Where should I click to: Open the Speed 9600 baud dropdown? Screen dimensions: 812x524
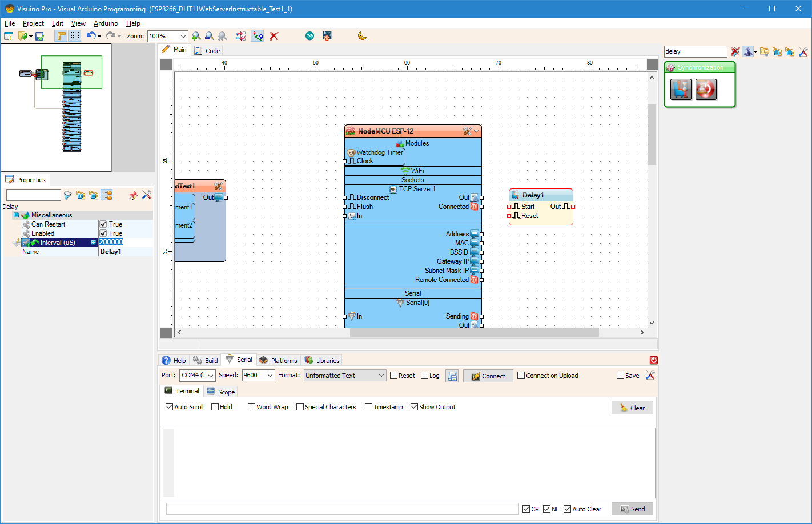click(270, 376)
